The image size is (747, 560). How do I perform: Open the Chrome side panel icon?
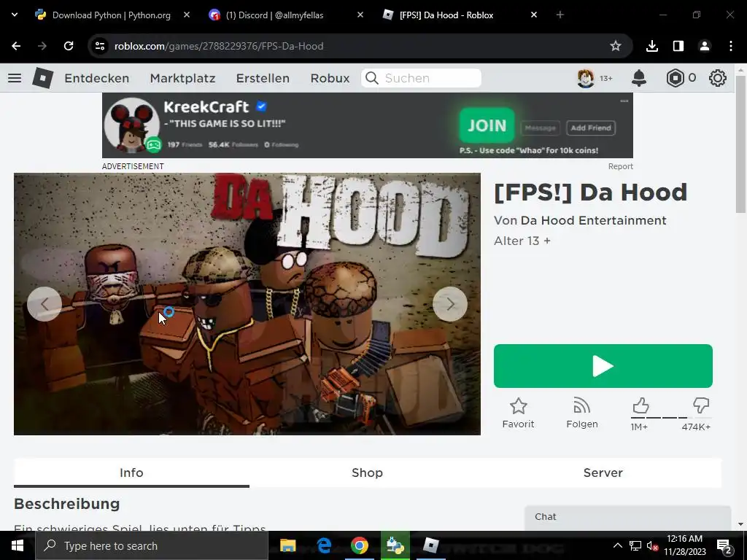point(678,46)
